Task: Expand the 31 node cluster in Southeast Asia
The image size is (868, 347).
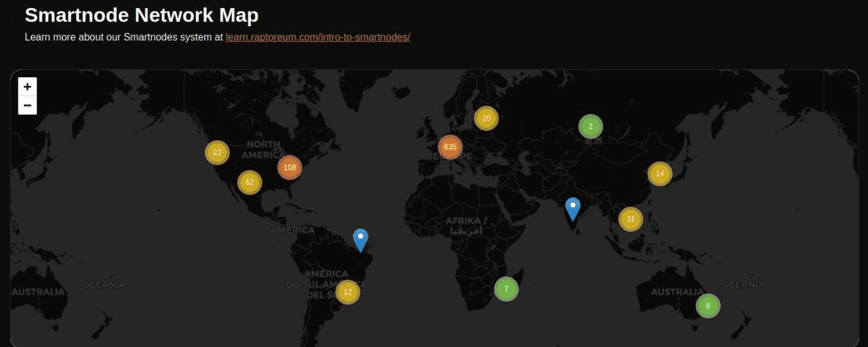Action: 630,219
